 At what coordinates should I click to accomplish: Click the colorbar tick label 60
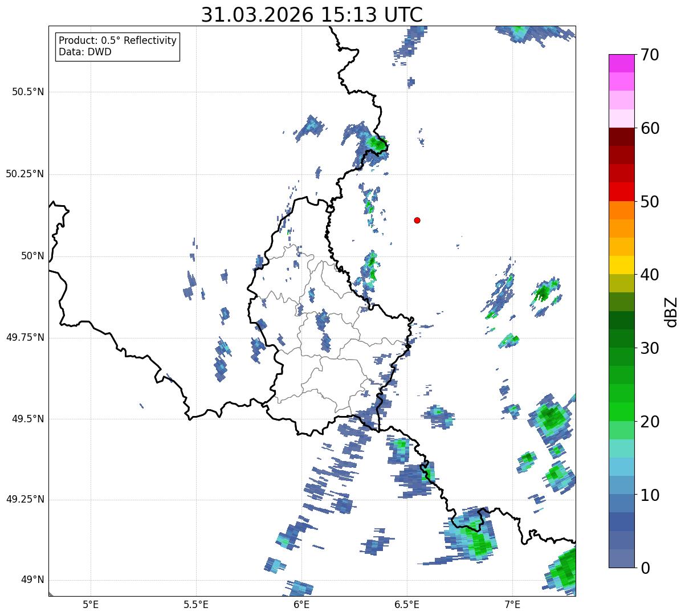point(650,128)
